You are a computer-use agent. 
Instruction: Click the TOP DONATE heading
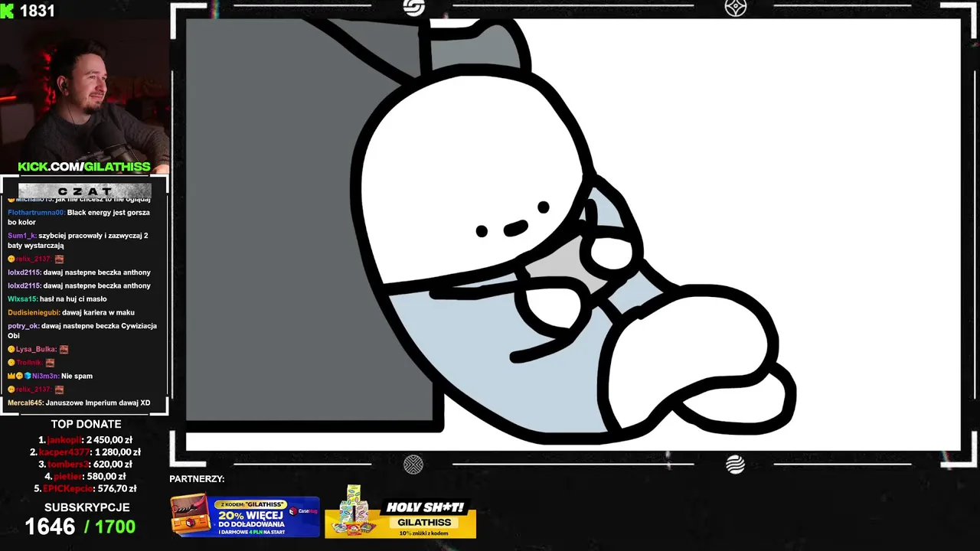click(86, 424)
